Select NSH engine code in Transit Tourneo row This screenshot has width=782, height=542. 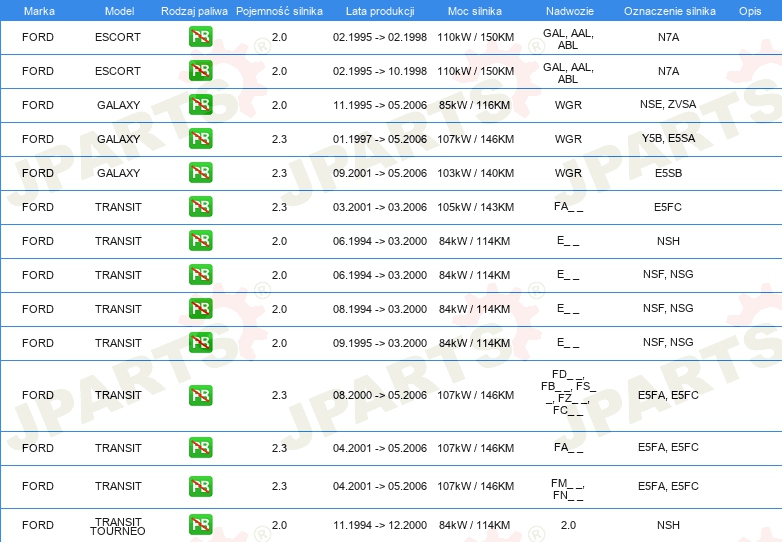[668, 525]
